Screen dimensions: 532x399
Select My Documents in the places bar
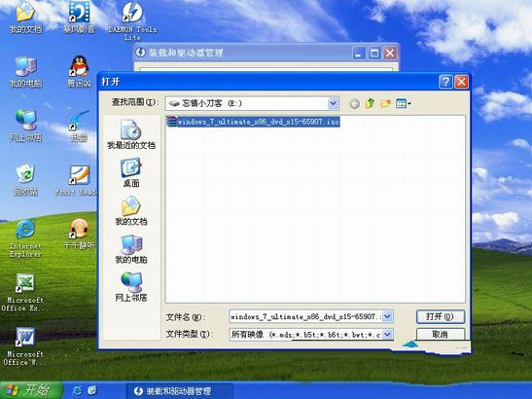pyautogui.click(x=131, y=211)
